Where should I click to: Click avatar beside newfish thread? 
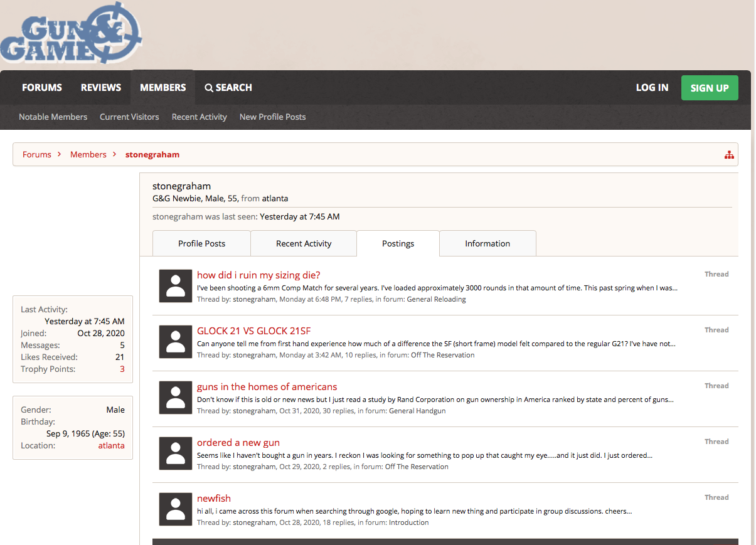tap(176, 509)
